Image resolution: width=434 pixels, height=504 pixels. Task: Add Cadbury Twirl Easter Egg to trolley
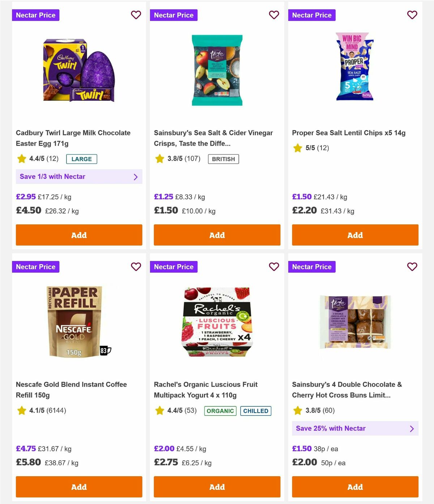[79, 235]
